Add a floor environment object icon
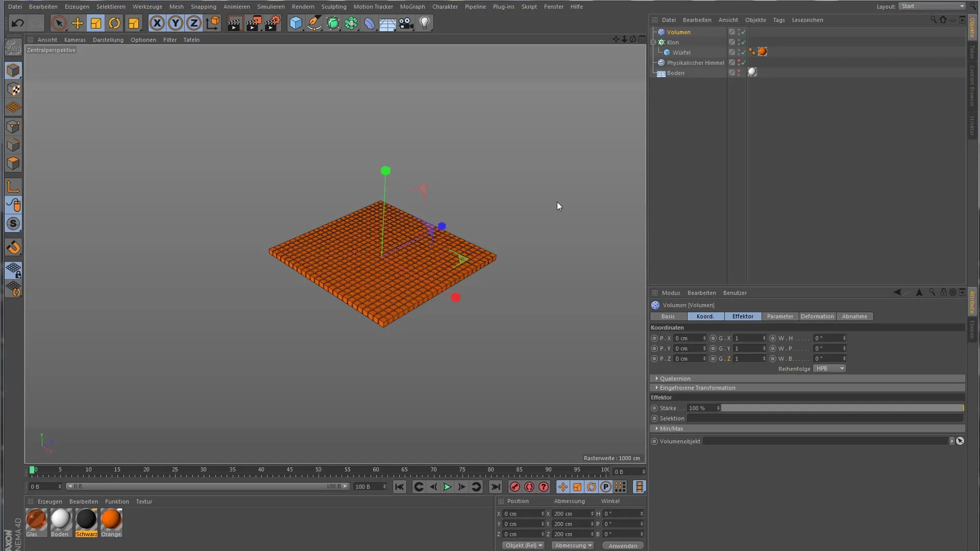Screen dimensions: 980x551 tap(388, 23)
